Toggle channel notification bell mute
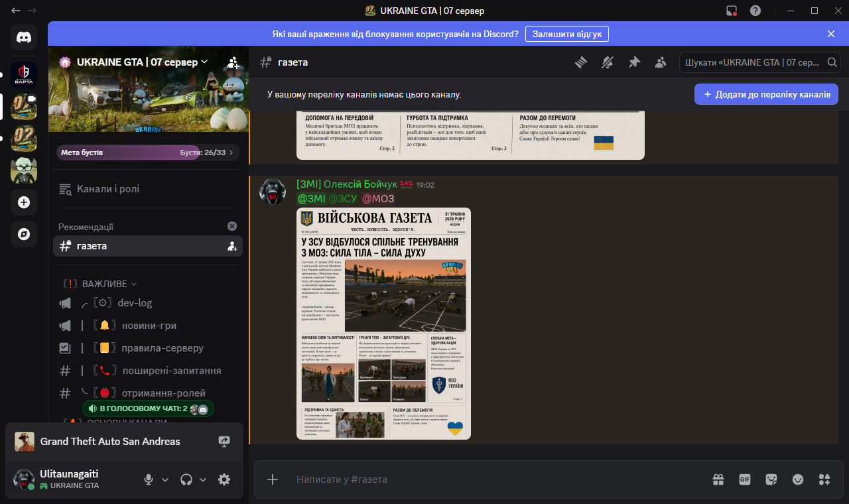The width and height of the screenshot is (849, 504). tap(608, 62)
